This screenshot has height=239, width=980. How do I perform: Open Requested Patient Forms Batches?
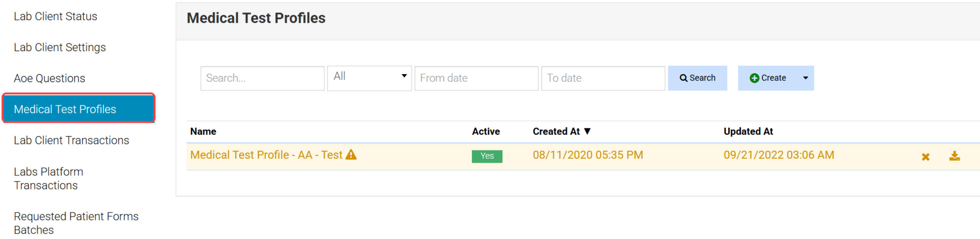point(76,223)
